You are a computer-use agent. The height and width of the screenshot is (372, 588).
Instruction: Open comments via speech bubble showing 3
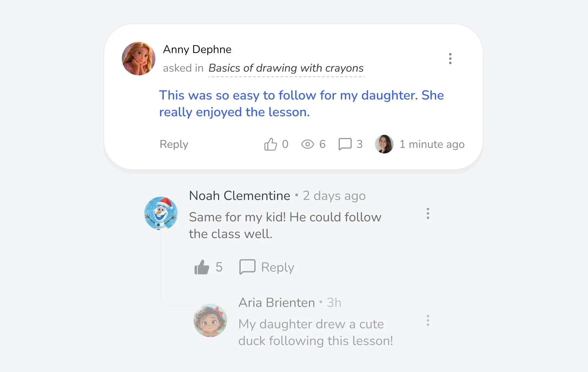(x=345, y=144)
